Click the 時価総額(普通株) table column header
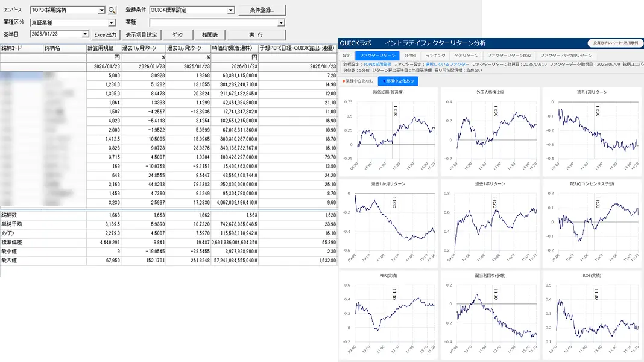The height and width of the screenshot is (362, 644). (235, 48)
